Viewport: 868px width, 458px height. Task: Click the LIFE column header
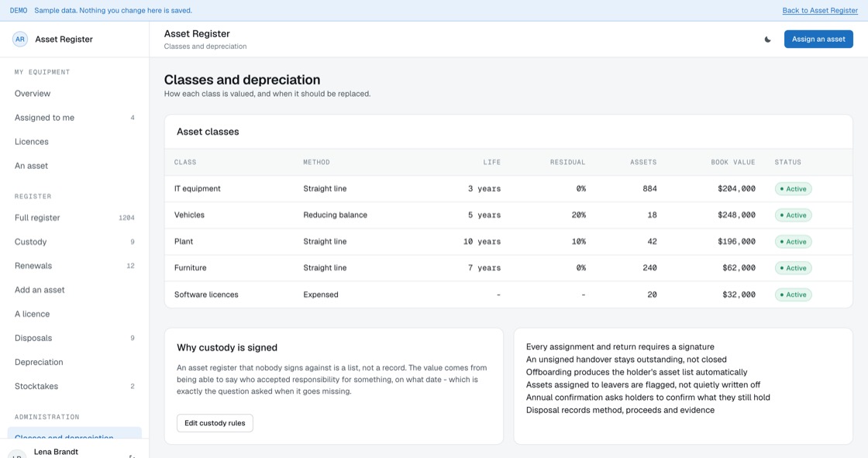tap(491, 162)
